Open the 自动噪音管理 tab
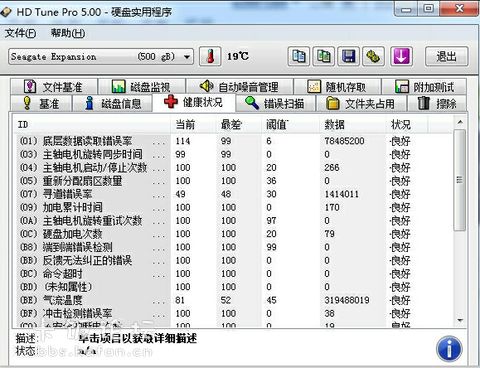Screen dimensions: 480x368 pyautogui.click(x=239, y=87)
